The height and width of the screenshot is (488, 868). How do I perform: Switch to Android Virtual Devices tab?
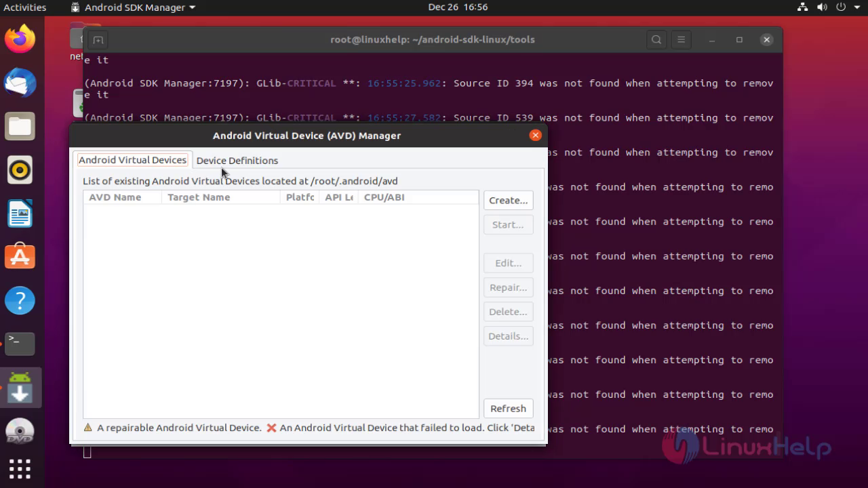point(132,160)
